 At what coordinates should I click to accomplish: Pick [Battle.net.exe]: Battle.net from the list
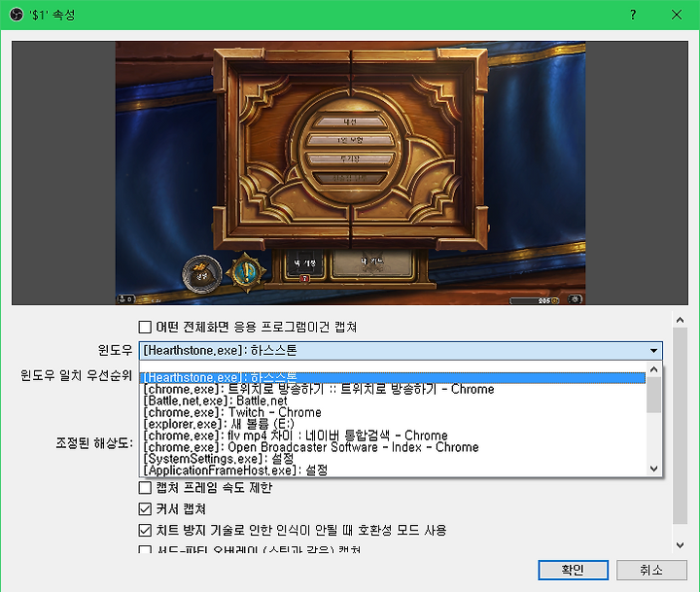pyautogui.click(x=393, y=400)
